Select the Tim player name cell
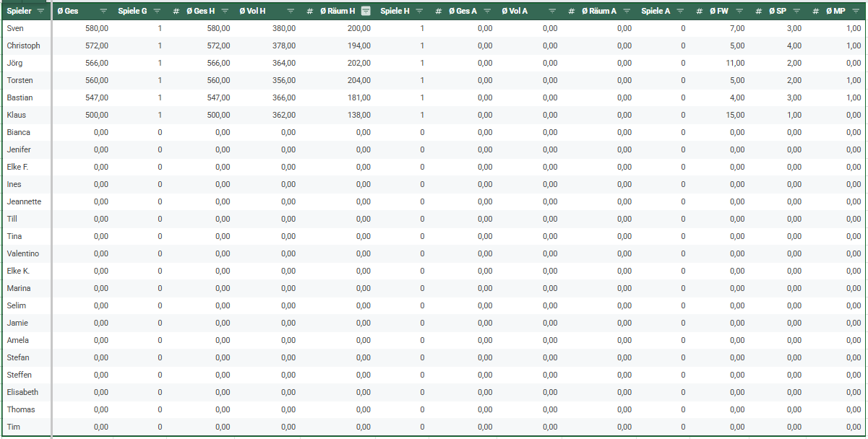The width and height of the screenshot is (868, 439). (25, 427)
